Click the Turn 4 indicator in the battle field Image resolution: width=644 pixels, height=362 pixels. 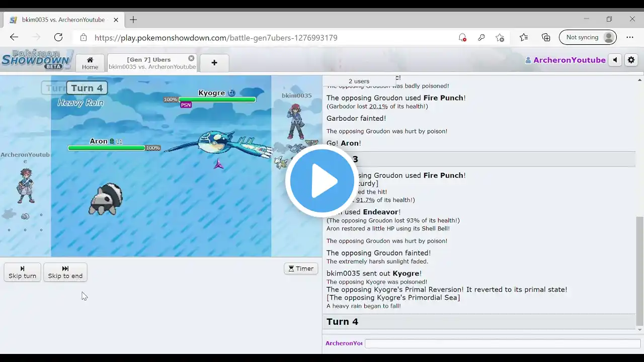[x=87, y=88]
